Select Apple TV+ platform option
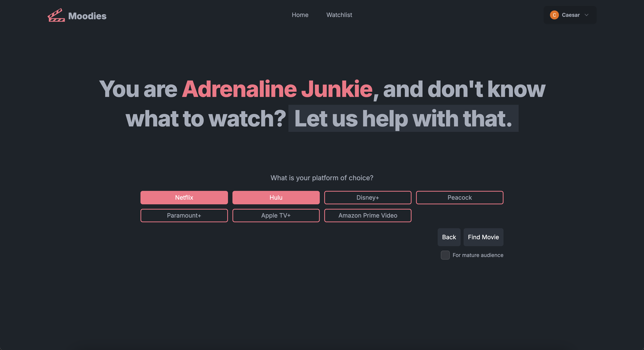Image resolution: width=644 pixels, height=350 pixels. pyautogui.click(x=276, y=216)
